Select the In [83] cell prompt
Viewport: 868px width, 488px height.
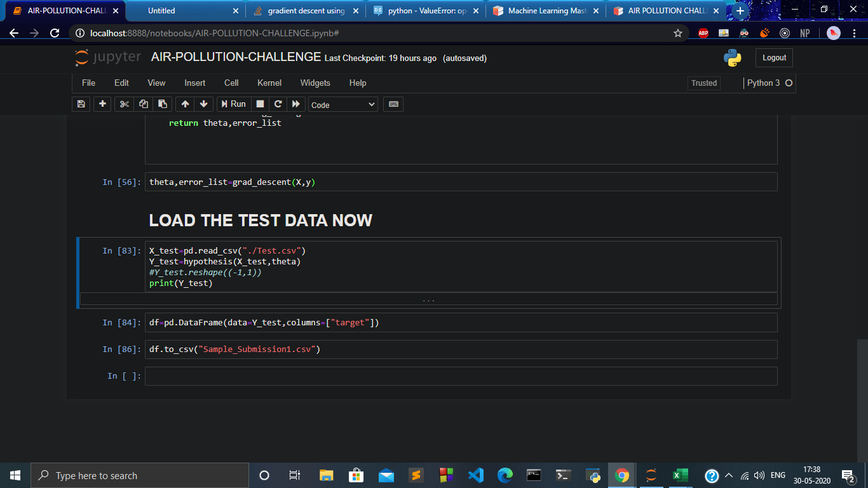point(121,251)
